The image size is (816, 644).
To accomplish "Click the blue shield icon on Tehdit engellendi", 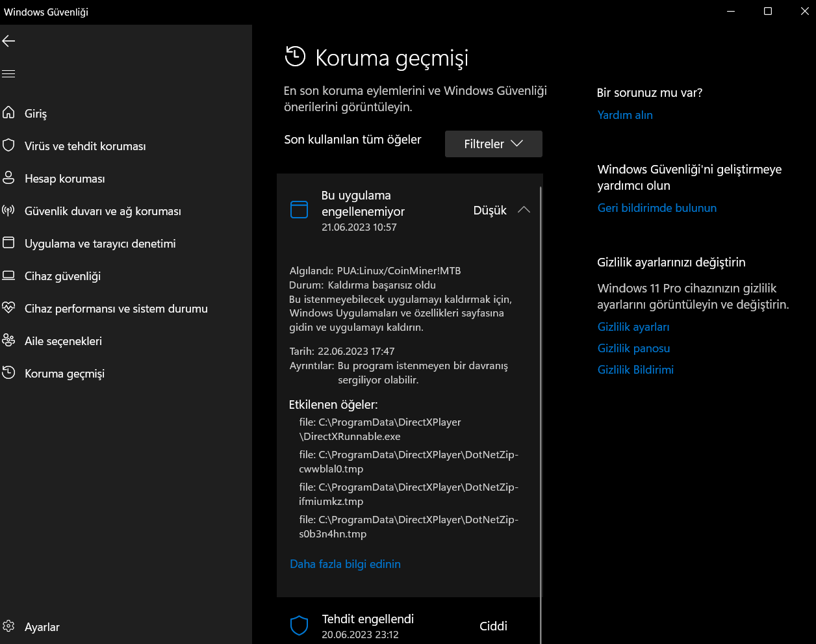I will pyautogui.click(x=299, y=626).
